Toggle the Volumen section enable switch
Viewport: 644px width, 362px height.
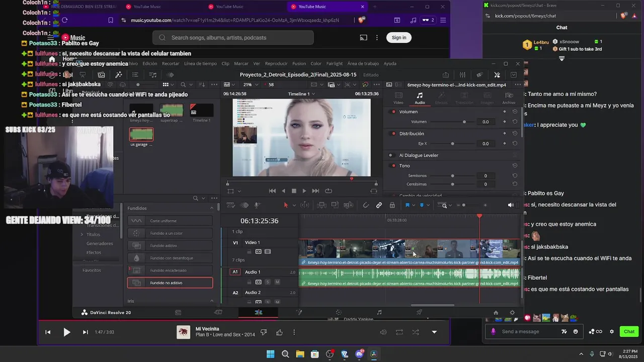coord(393,112)
